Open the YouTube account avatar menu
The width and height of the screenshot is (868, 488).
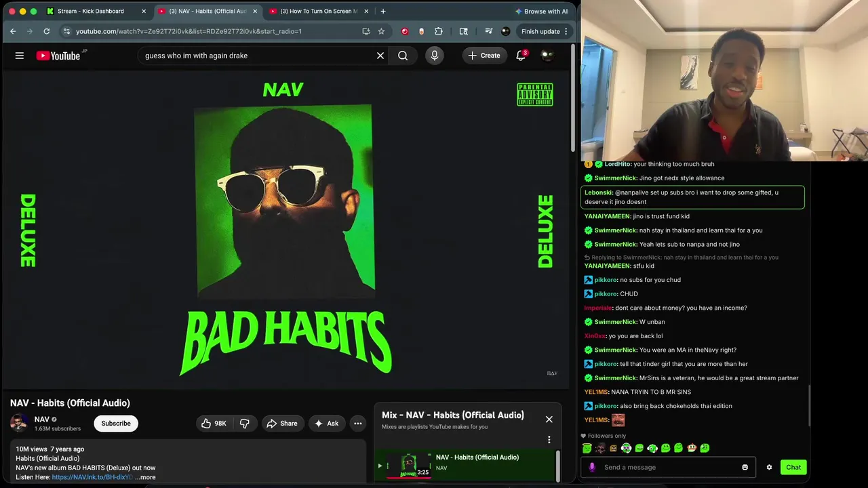pos(547,56)
